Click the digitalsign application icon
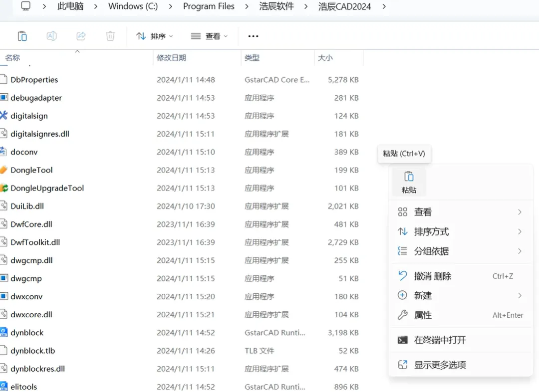 [3, 115]
